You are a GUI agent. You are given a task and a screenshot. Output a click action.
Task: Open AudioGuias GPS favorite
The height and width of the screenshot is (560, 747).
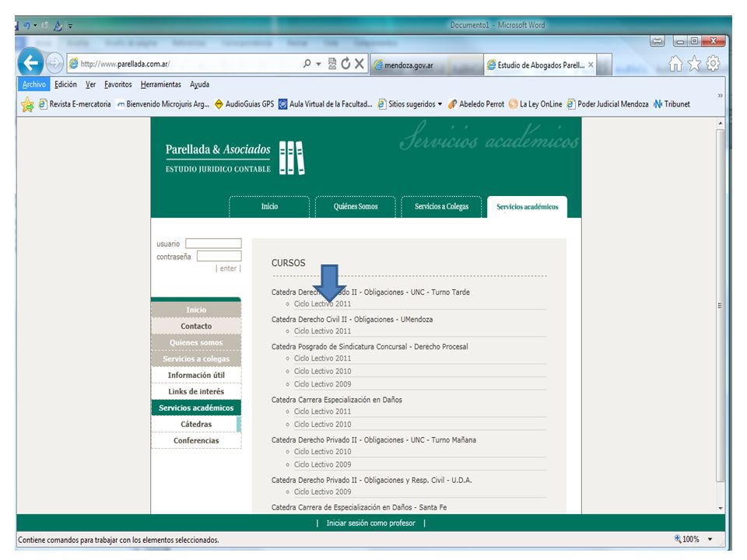244,103
